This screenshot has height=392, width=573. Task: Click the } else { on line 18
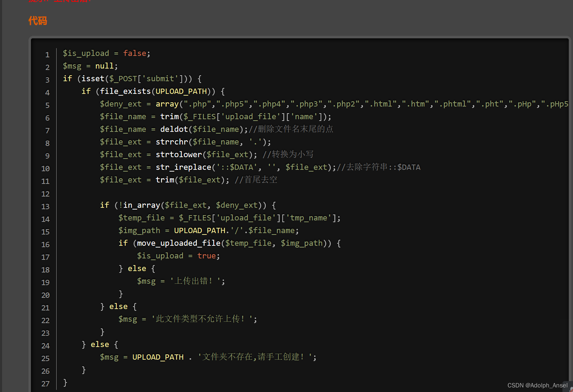click(x=137, y=268)
